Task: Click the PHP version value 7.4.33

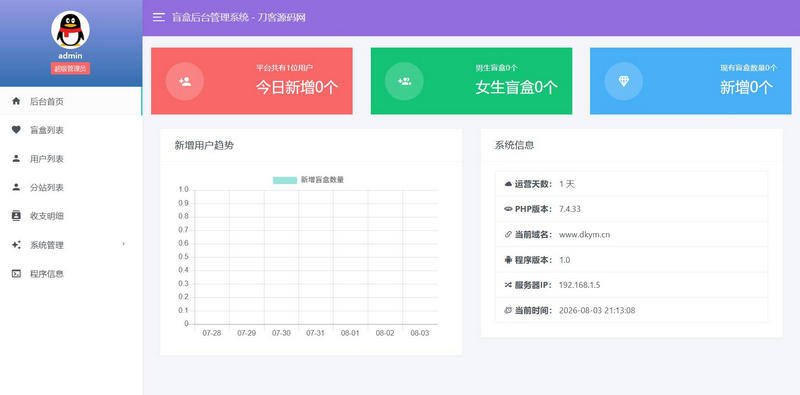Action: (570, 209)
